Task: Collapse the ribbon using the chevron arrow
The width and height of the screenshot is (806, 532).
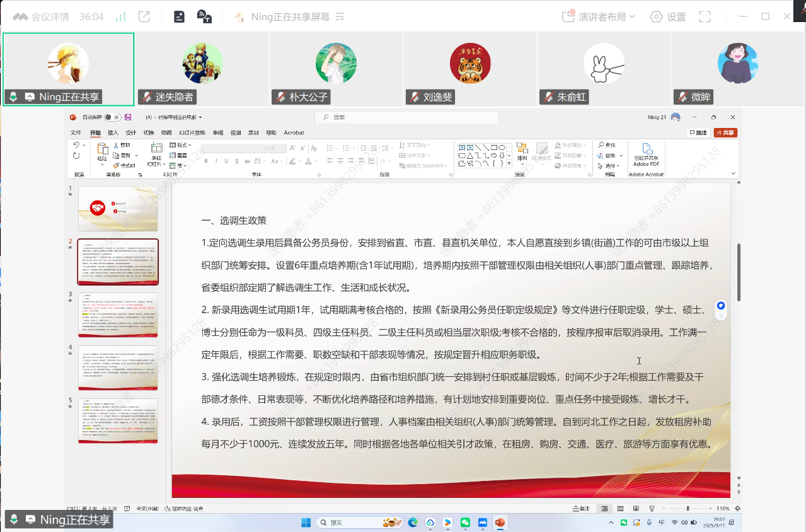Action: (734, 173)
